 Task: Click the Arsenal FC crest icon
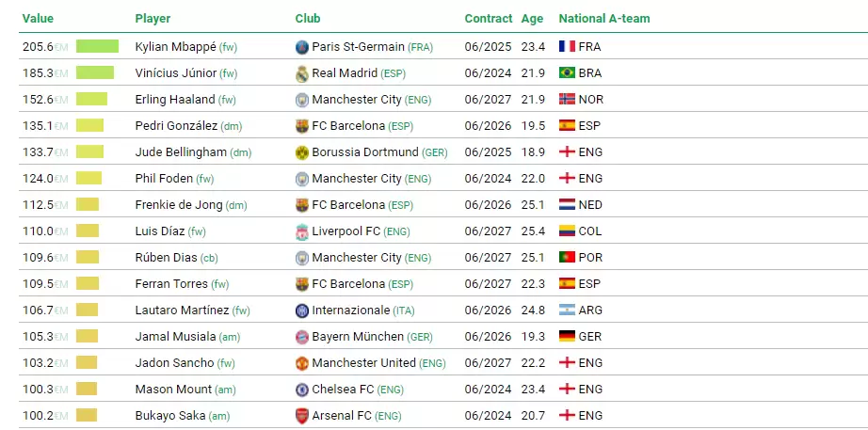301,416
